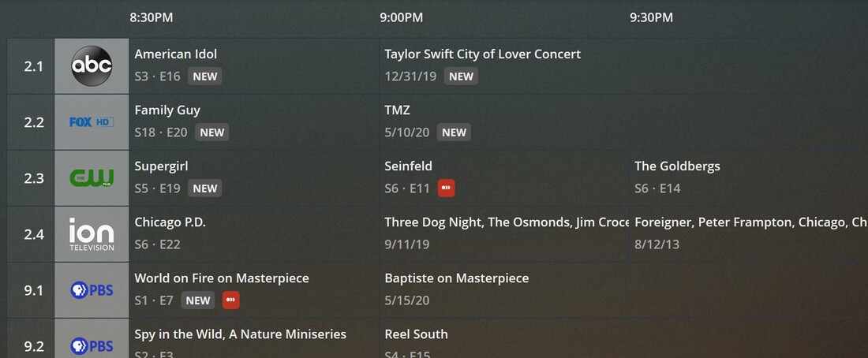The width and height of the screenshot is (868, 358).
Task: Select the FOX HD channel logo
Action: (x=92, y=122)
